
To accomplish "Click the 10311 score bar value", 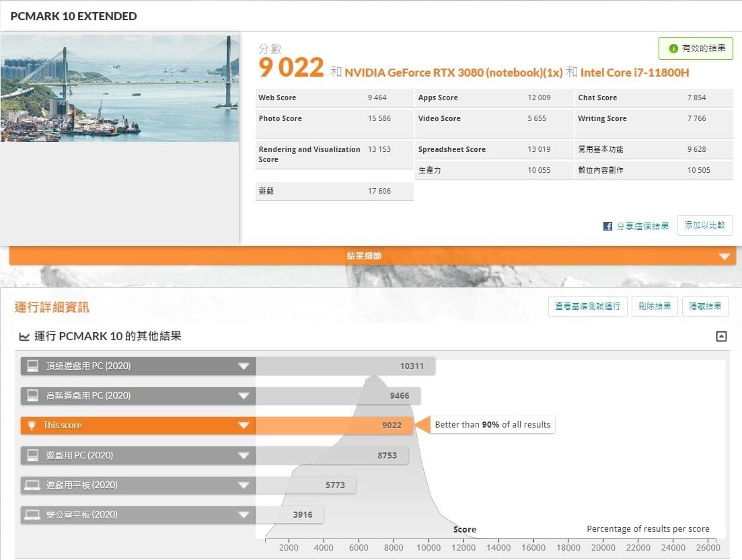I will pos(412,366).
